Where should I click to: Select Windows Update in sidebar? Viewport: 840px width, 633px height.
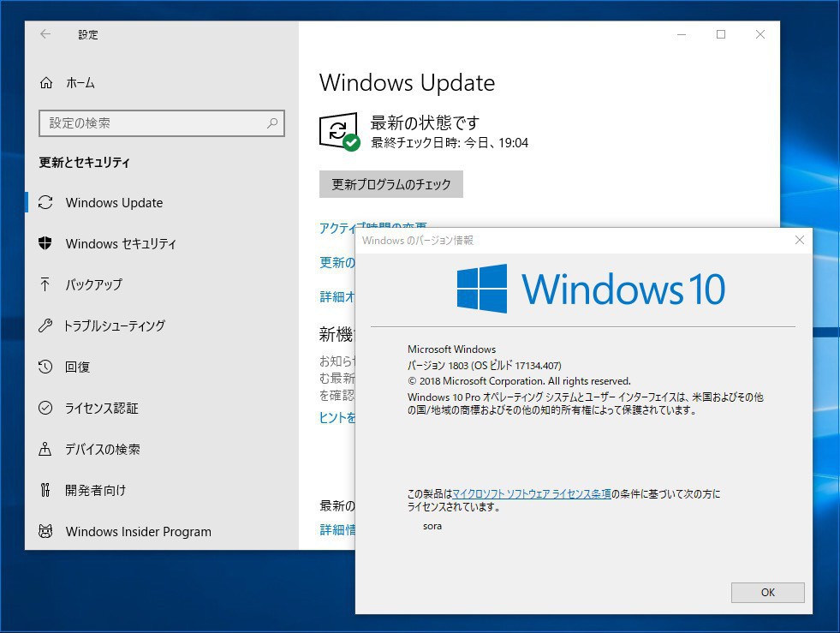[161, 203]
